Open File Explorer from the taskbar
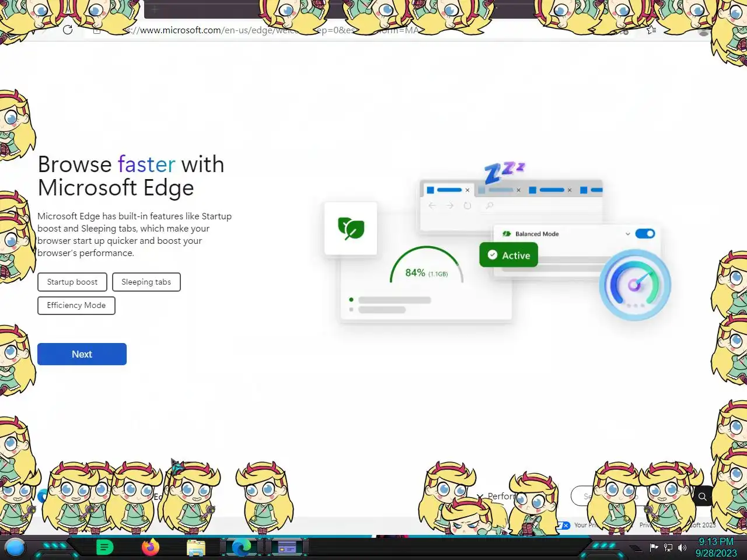Viewport: 747px width, 560px height. coord(196,548)
